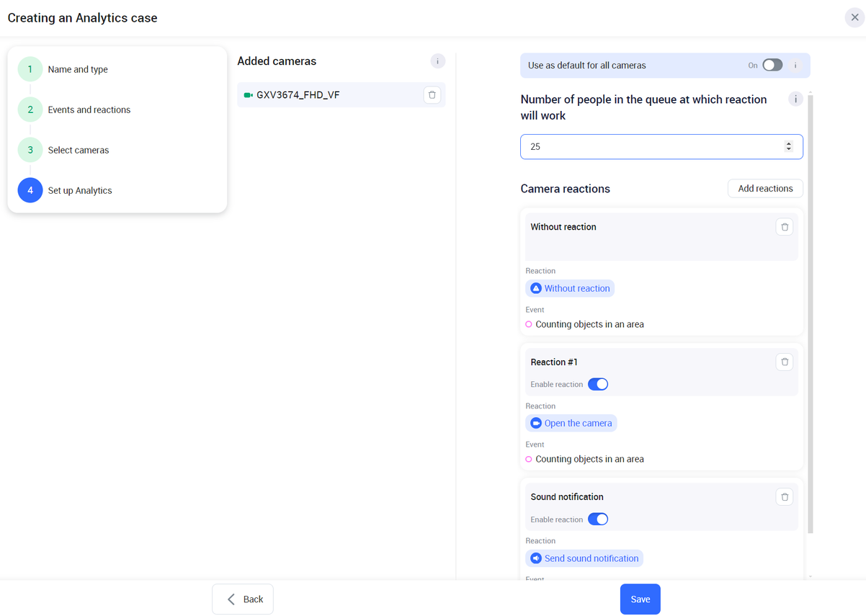Viewport: 866px width, 616px height.
Task: Go to Select cameras step
Action: (x=79, y=151)
